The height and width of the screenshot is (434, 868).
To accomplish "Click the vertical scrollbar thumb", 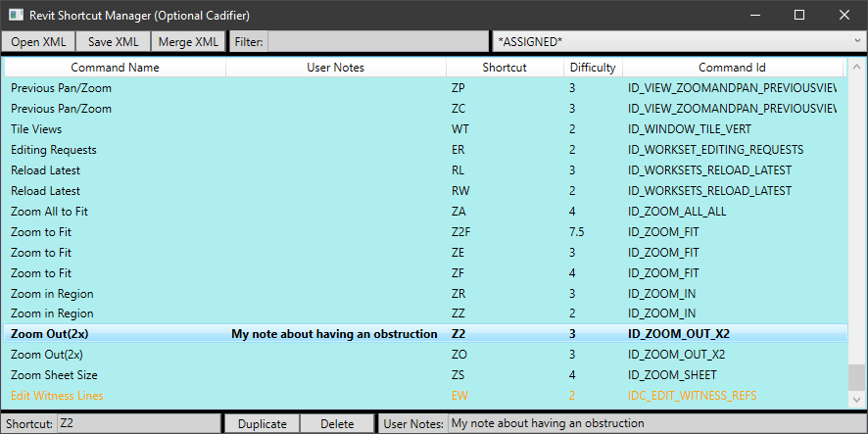I will coord(856,377).
